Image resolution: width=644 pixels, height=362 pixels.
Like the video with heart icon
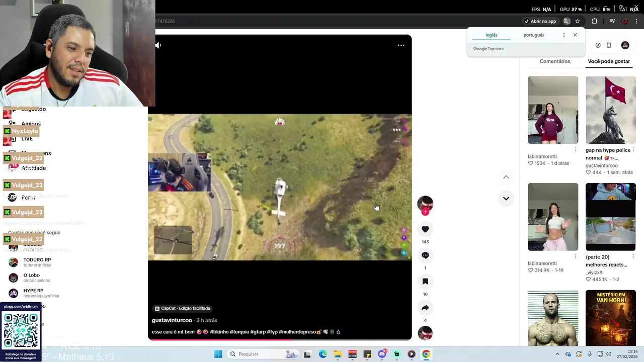coord(425,229)
